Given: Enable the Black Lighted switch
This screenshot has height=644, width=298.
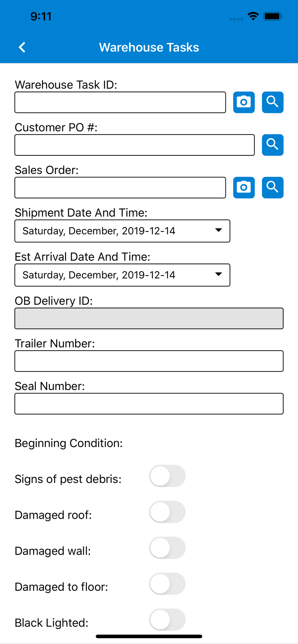Looking at the screenshot, I should pos(167,620).
